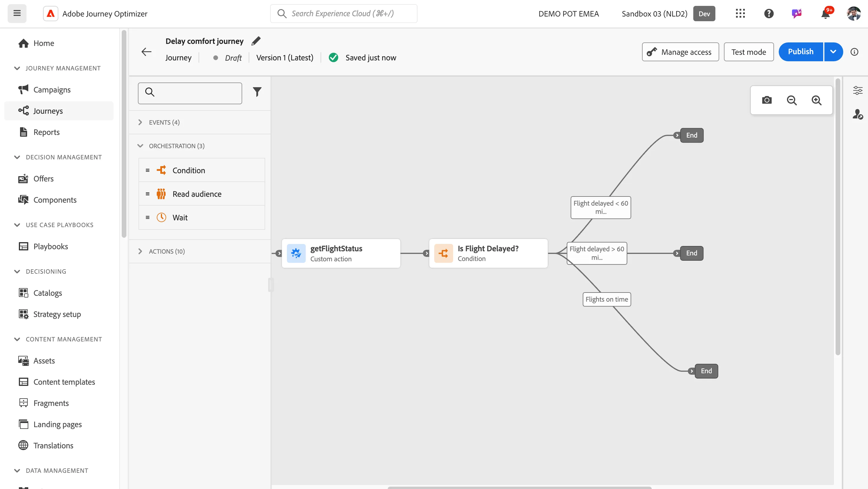Screen dimensions: 868x489
Task: Go to Content templates menu item
Action: [x=64, y=381]
